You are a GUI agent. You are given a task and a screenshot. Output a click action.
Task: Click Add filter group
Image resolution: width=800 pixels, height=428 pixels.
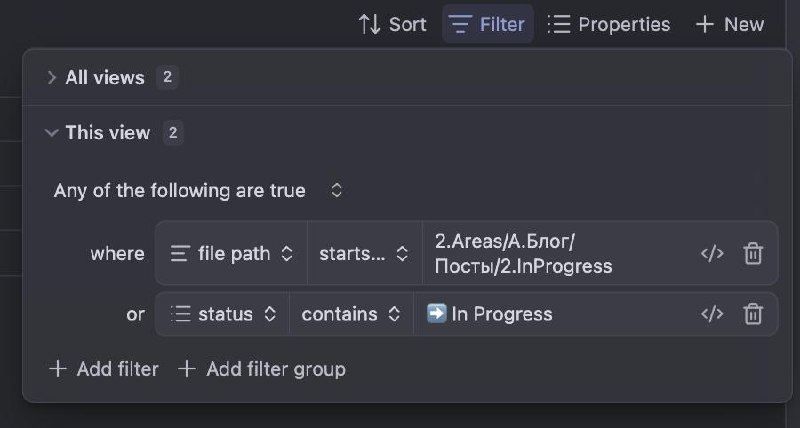(262, 369)
